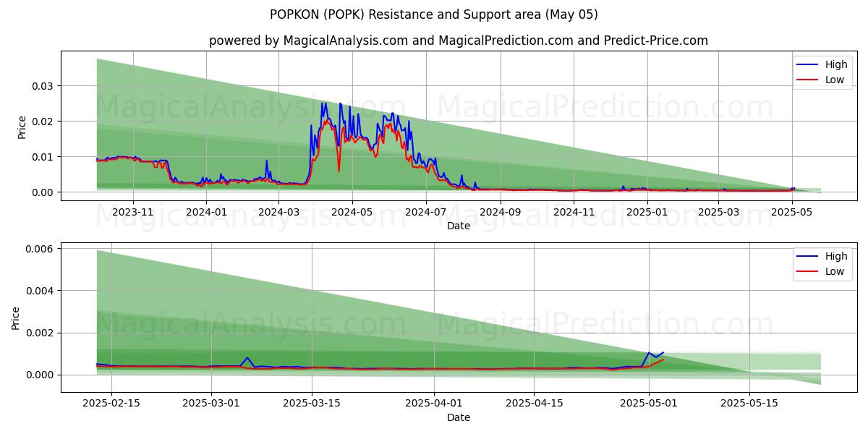Image resolution: width=868 pixels, height=434 pixels.
Task: Click the '2025-04-15' date tick on bottom chart
Action: click(533, 404)
